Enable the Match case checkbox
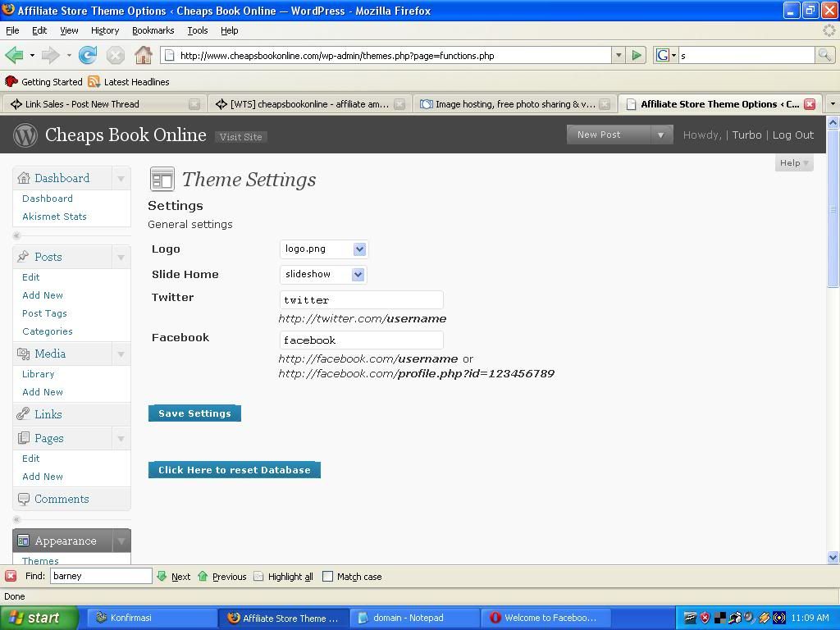The width and height of the screenshot is (840, 630). (x=328, y=577)
